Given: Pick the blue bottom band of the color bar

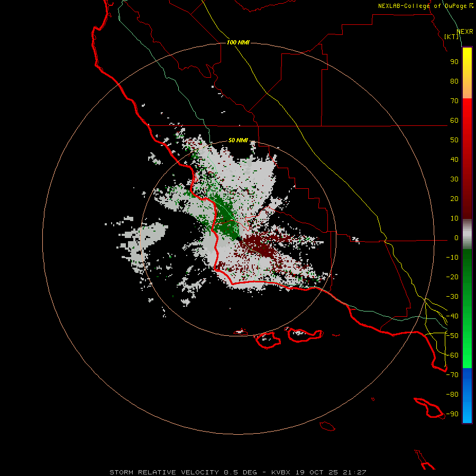Looking at the screenshot, I should (x=467, y=396).
